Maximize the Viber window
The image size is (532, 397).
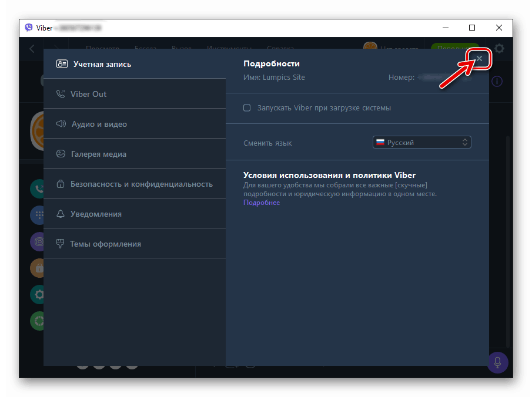pyautogui.click(x=472, y=28)
